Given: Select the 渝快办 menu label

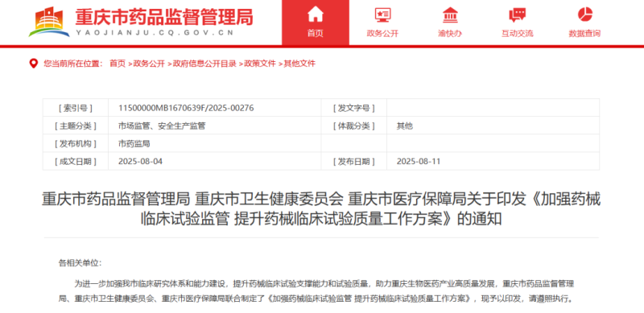Looking at the screenshot, I should (450, 34).
